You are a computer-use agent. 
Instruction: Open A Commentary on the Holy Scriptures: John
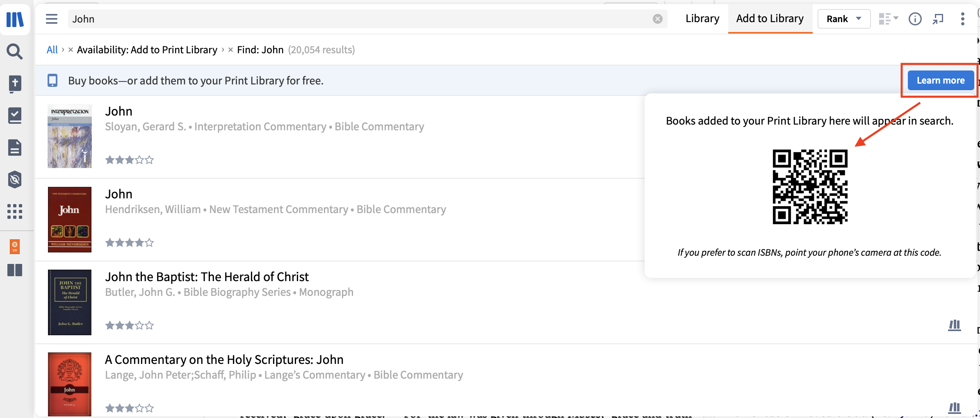[224, 359]
